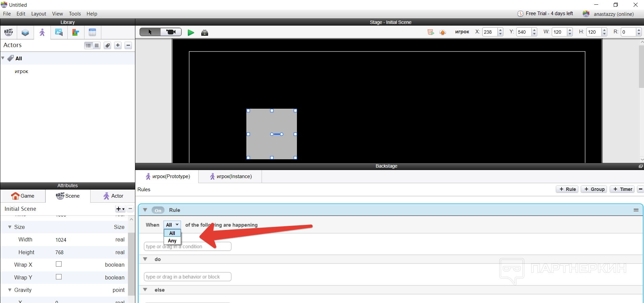The height and width of the screenshot is (303, 644).
Task: Click the anastazzy user account icon
Action: click(586, 14)
